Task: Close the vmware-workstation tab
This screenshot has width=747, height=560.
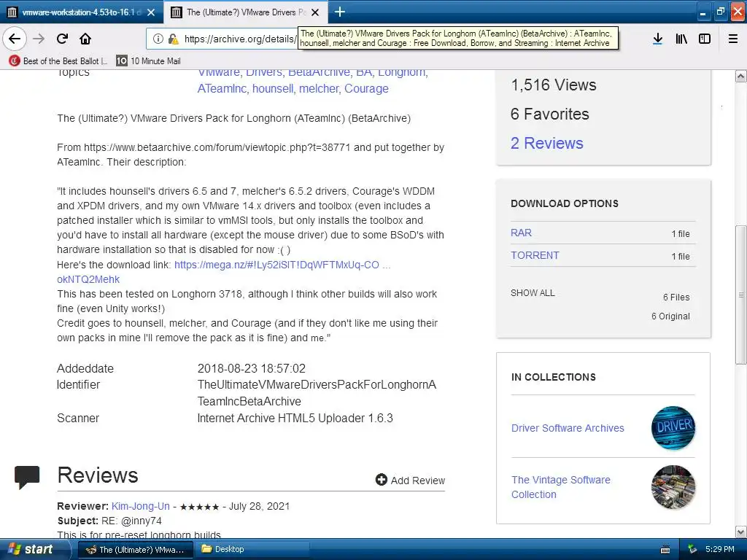Action: (151, 12)
